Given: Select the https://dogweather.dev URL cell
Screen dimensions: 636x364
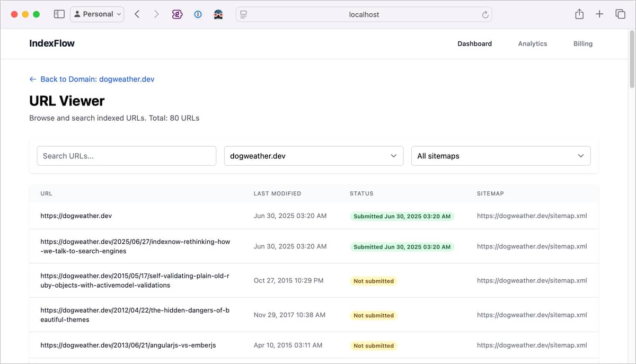Looking at the screenshot, I should 76,216.
